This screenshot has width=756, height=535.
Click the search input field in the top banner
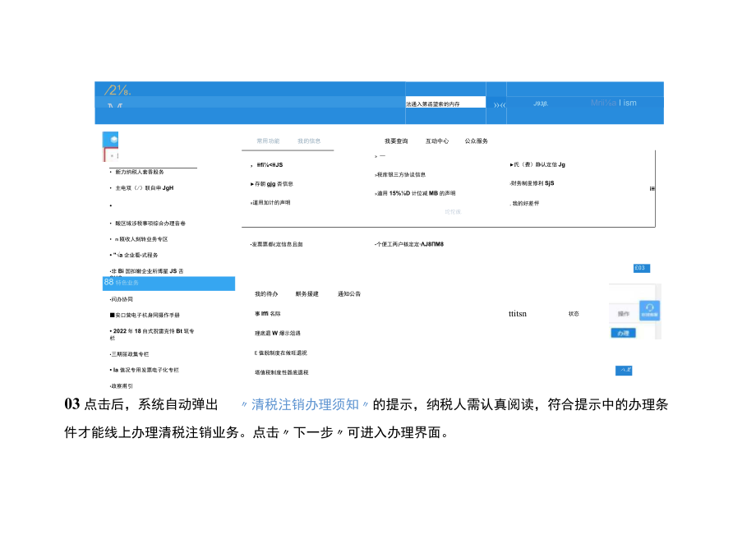tap(444, 104)
